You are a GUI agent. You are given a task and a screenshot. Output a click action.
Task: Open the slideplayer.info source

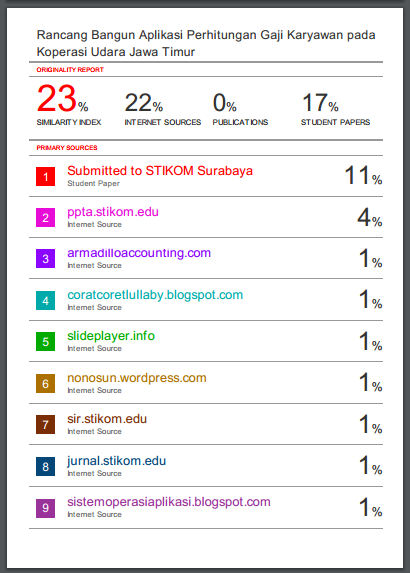pyautogui.click(x=111, y=336)
